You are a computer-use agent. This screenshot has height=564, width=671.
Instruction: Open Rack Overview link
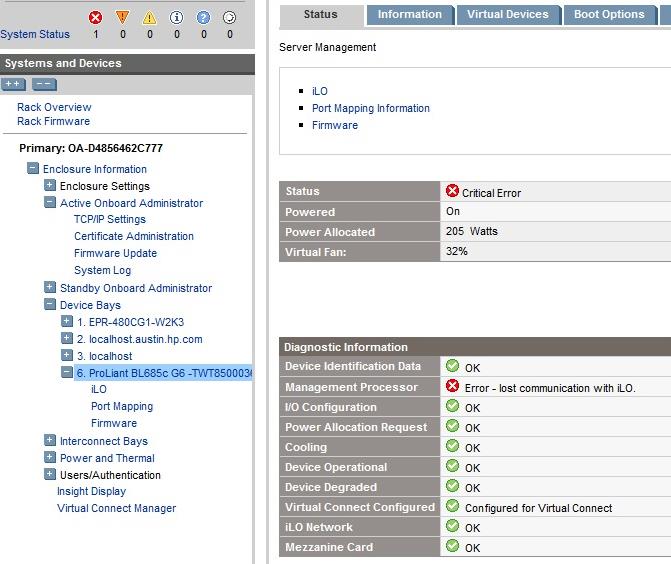(x=54, y=107)
